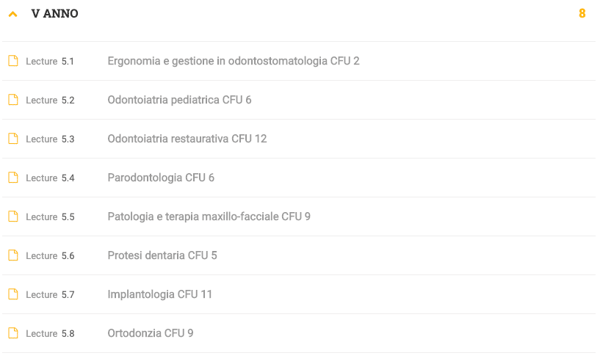Open Ortodonzia CFU 9 lecture
The width and height of the screenshot is (600, 364).
(151, 333)
